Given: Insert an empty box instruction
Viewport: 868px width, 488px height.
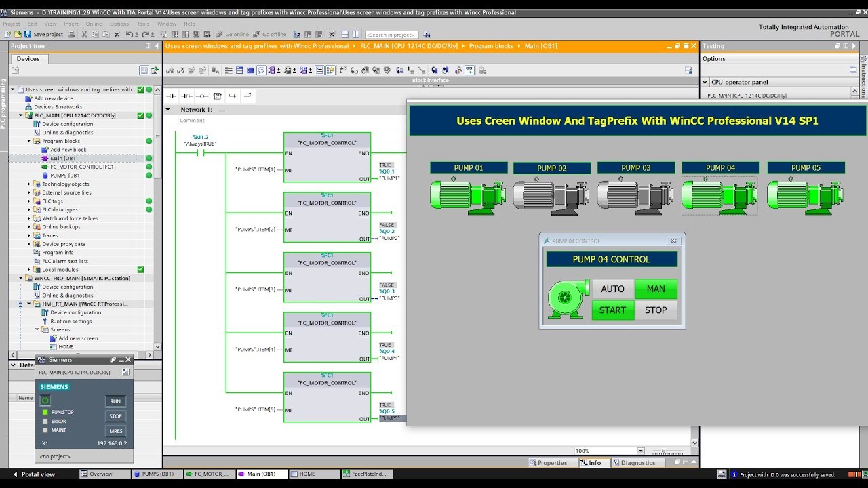Looking at the screenshot, I should coord(217,96).
